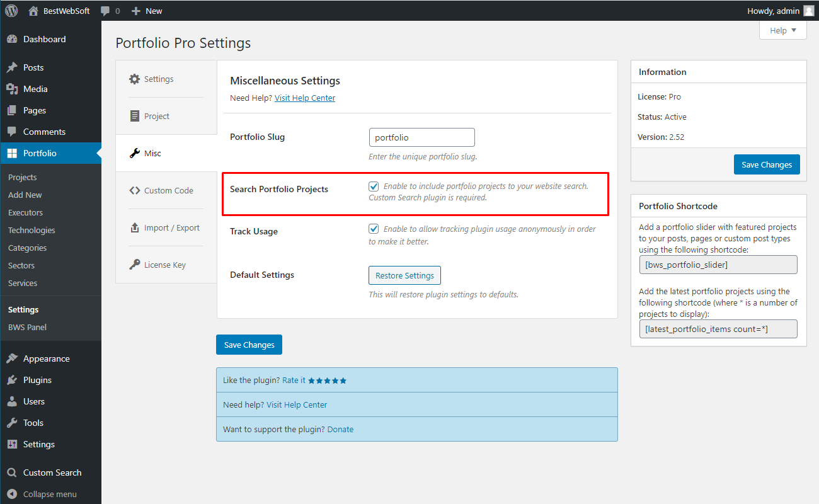The image size is (819, 504).
Task: Click the Portfolio Slug input field
Action: pos(421,137)
